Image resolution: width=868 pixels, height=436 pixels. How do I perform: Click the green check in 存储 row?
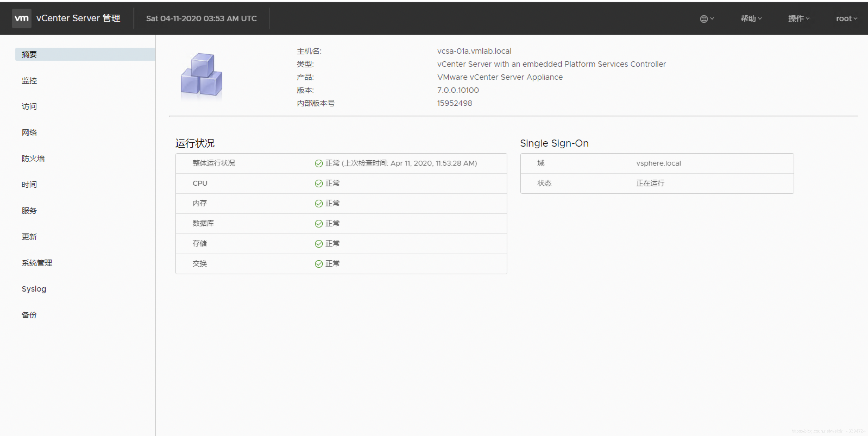click(318, 244)
